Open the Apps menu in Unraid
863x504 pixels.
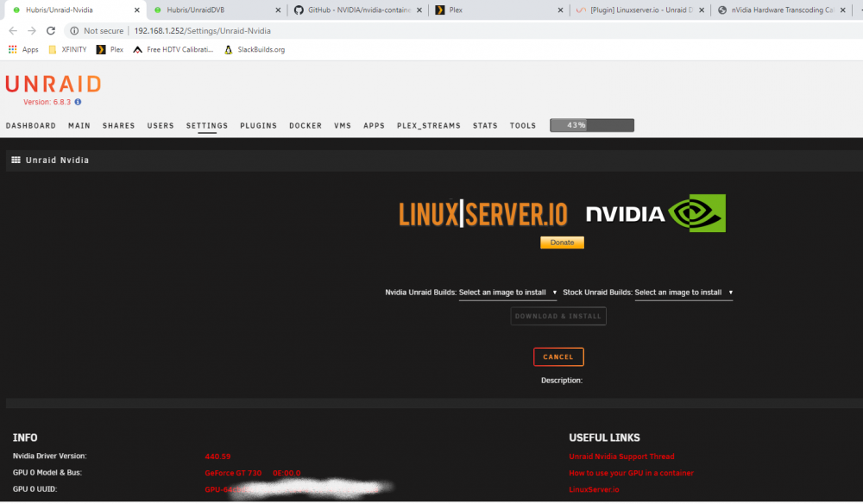click(x=374, y=125)
